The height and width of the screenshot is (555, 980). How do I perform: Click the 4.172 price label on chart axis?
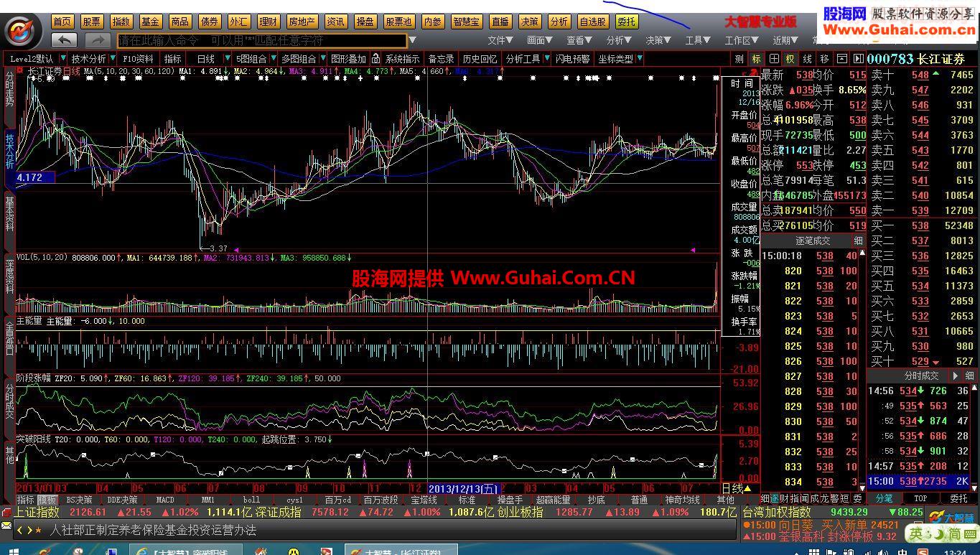[x=34, y=177]
